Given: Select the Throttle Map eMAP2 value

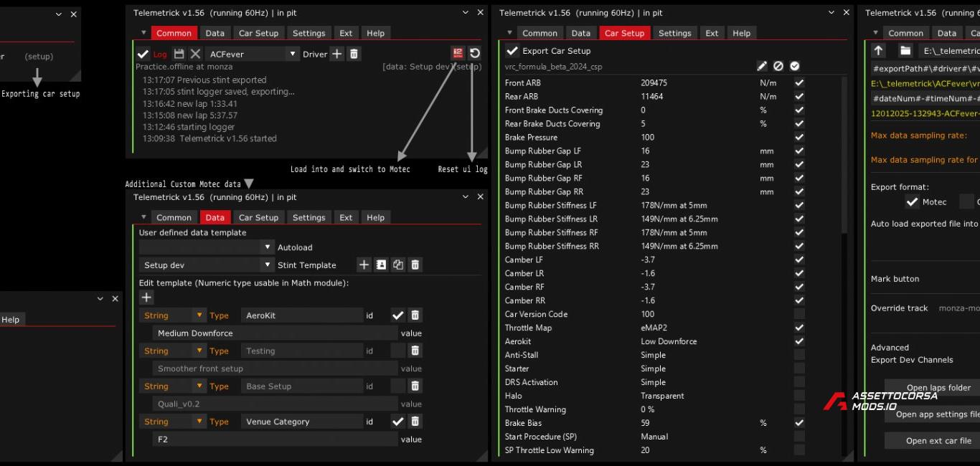Looking at the screenshot, I should coord(654,328).
